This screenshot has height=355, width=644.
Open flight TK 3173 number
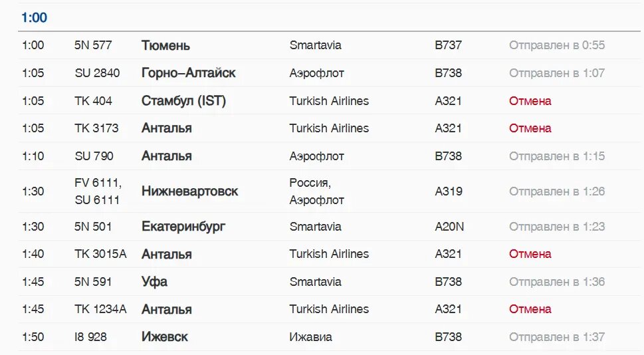tap(96, 128)
